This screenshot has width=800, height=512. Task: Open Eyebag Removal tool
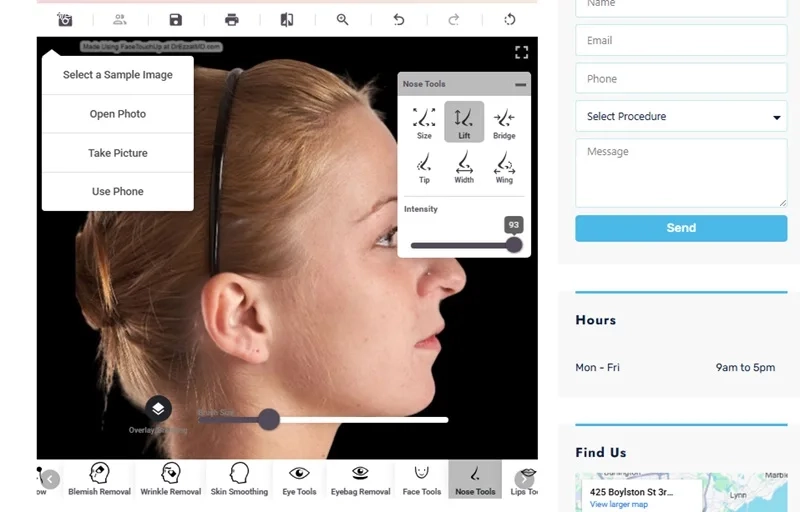point(360,479)
